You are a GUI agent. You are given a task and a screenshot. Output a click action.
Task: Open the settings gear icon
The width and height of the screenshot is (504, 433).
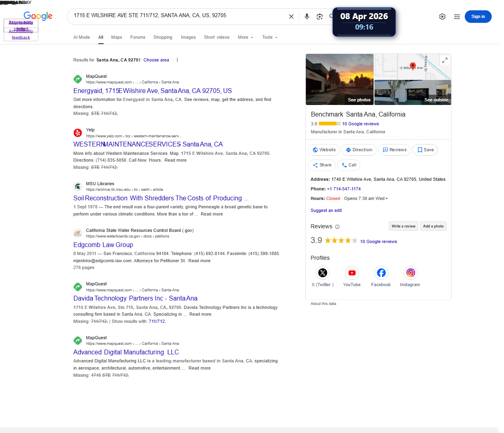click(442, 16)
